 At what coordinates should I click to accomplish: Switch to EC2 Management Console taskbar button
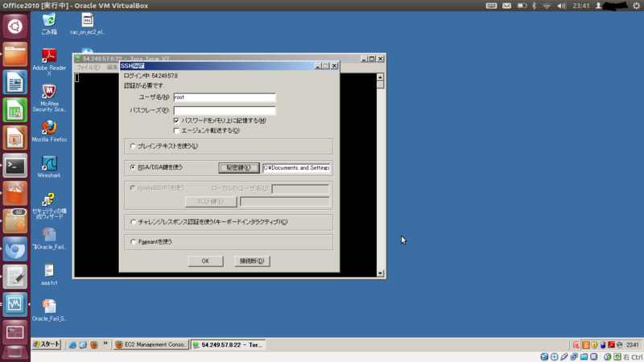tap(151, 345)
